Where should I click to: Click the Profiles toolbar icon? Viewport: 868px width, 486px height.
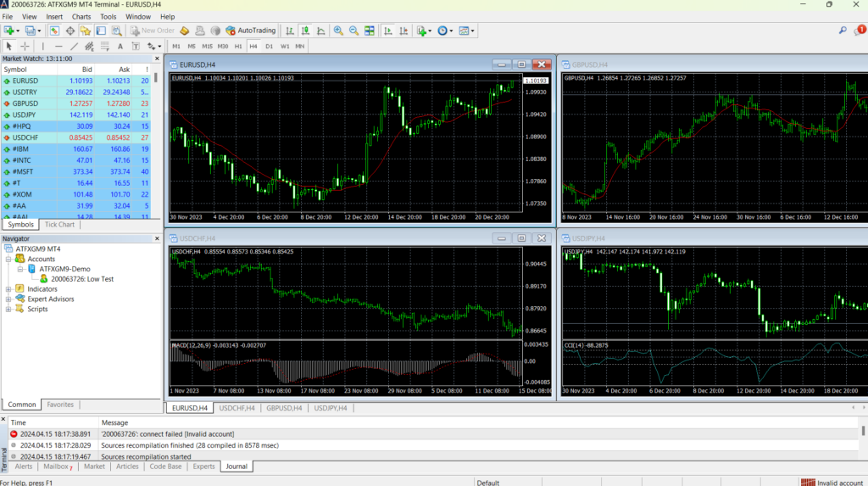coord(30,31)
